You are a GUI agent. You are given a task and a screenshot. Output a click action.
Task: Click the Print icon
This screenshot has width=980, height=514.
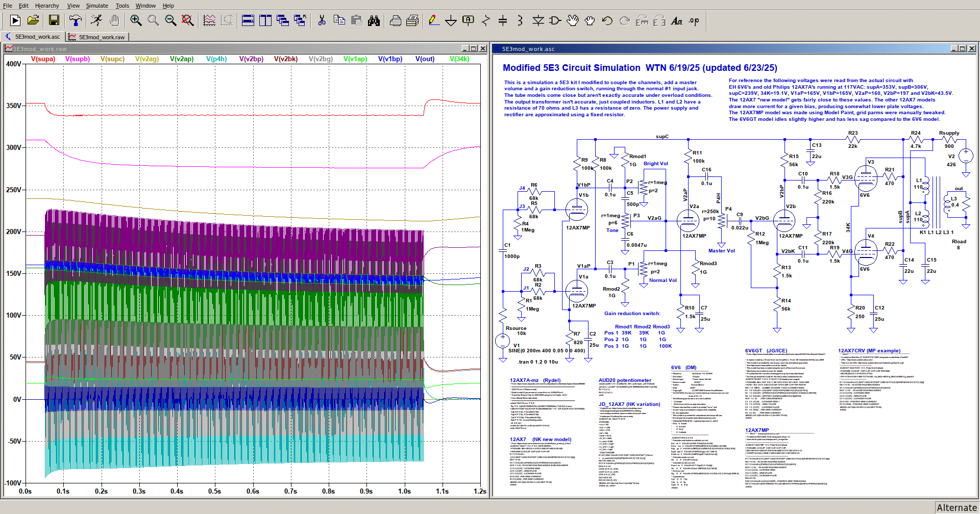click(413, 20)
